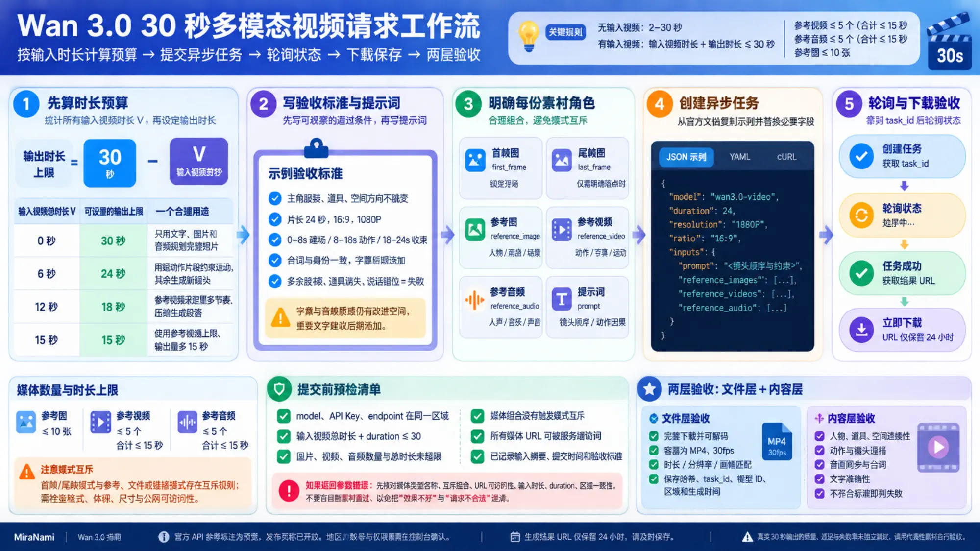Screen dimensions: 980x551
Task: Click the green shield icon of 提交前预检清单
Action: click(x=279, y=389)
